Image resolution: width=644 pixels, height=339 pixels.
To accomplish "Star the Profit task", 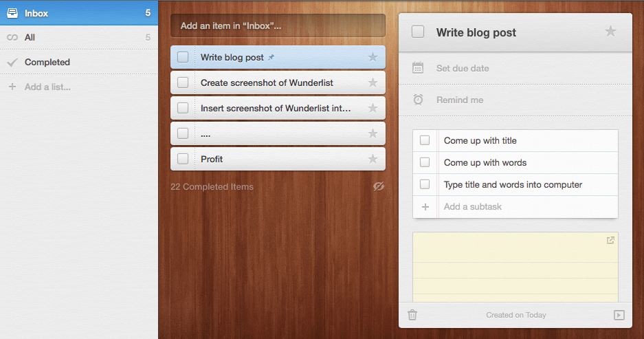I will (x=373, y=159).
